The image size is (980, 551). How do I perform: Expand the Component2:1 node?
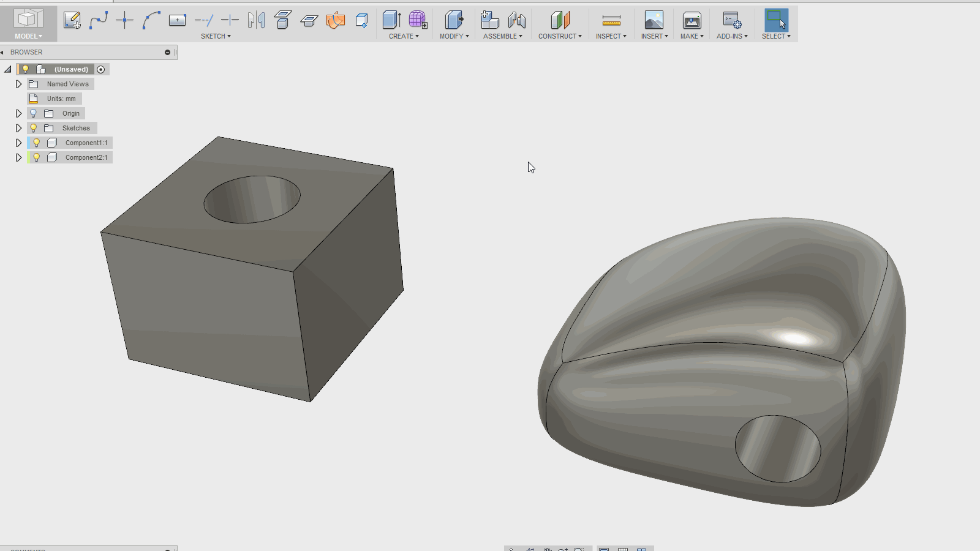[x=18, y=157]
